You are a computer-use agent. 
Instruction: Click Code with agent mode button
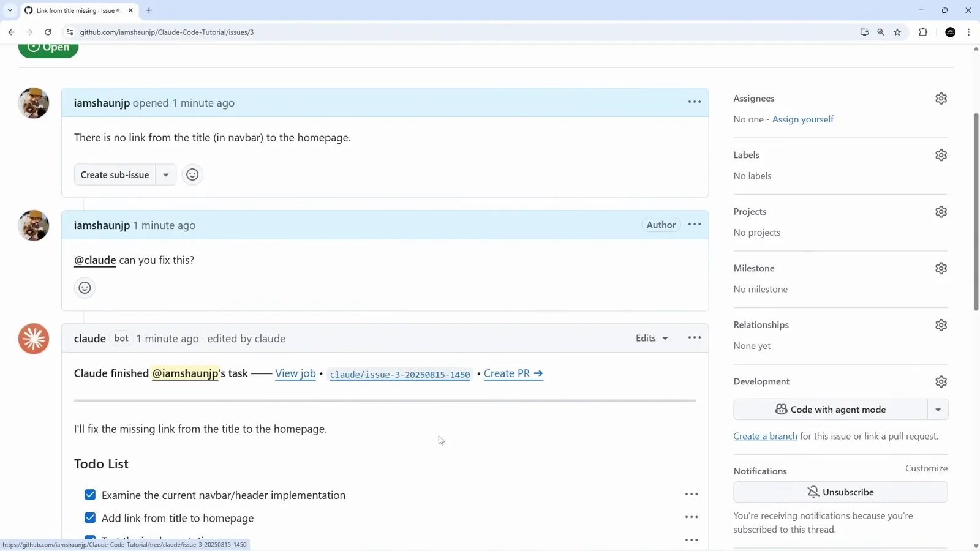click(831, 410)
